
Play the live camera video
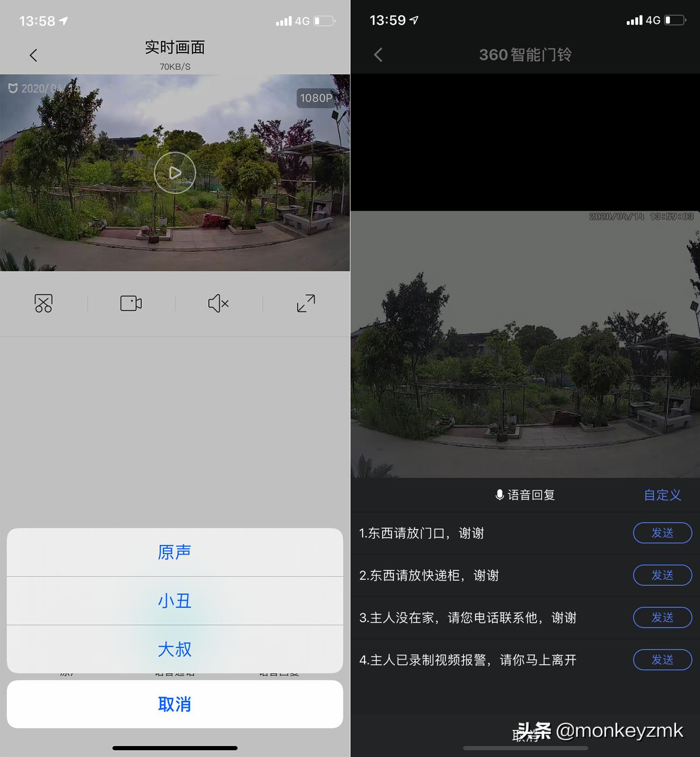(175, 173)
